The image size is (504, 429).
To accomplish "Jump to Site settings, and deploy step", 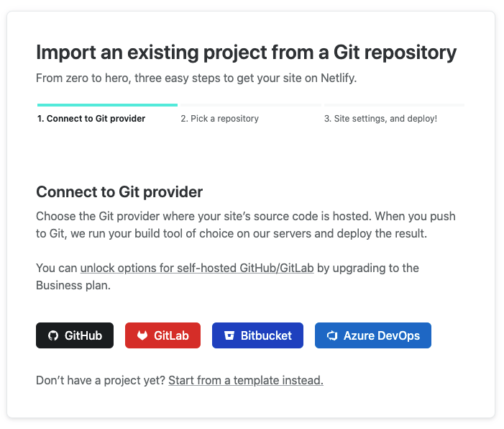I will (380, 119).
